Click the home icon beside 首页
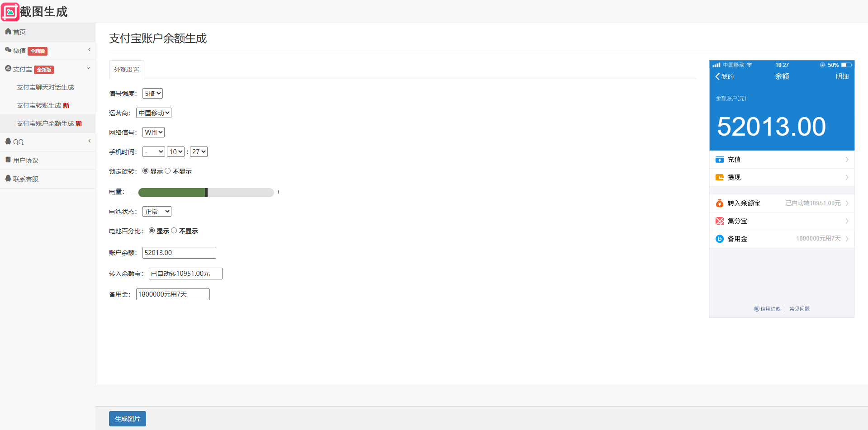The image size is (868, 430). click(x=8, y=32)
